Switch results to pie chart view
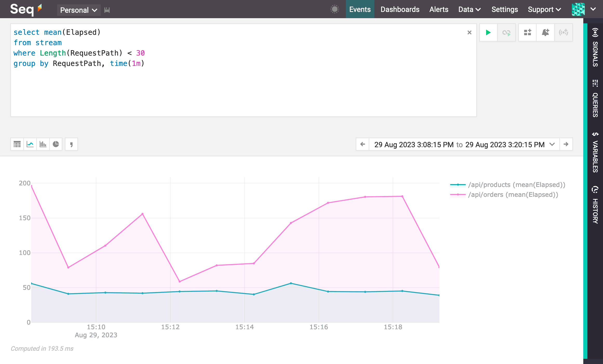The height and width of the screenshot is (364, 603). 56,144
